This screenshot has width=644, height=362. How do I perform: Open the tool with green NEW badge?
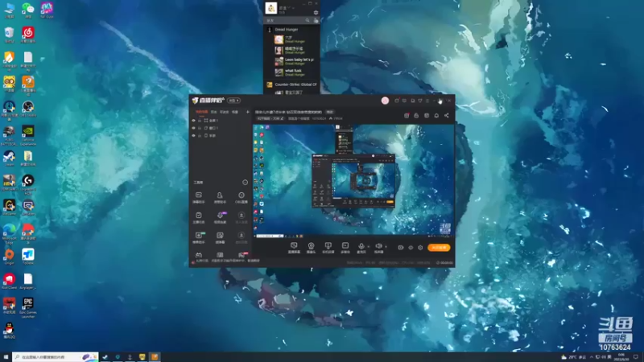tap(199, 237)
